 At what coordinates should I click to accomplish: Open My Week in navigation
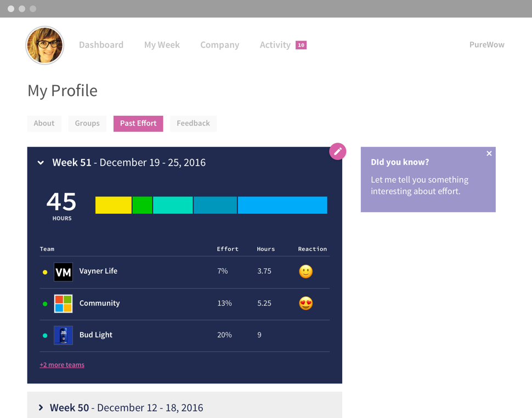(x=162, y=45)
